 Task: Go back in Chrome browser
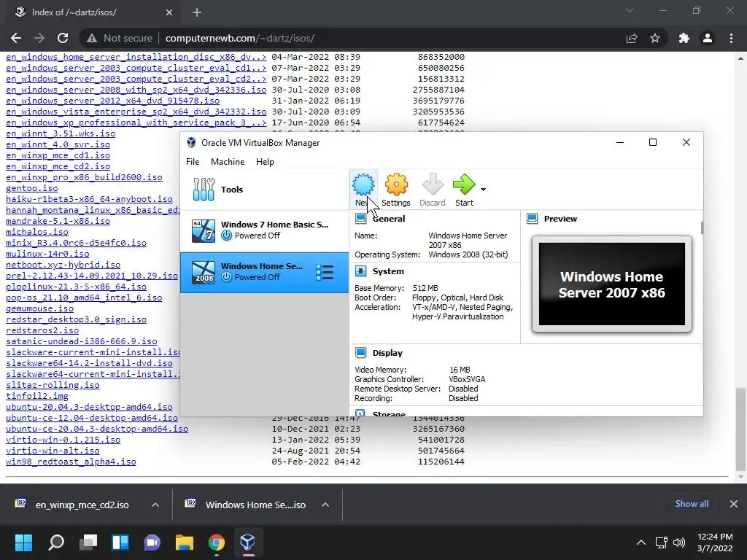[x=16, y=38]
